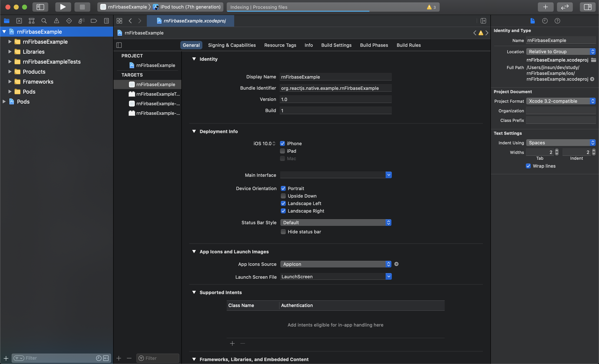
Task: Jump to the previous issue
Action: click(475, 33)
